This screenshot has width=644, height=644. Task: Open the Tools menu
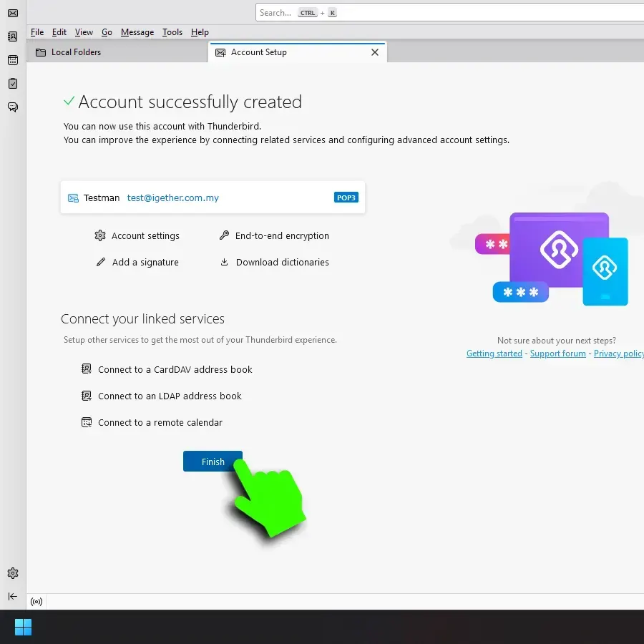pyautogui.click(x=172, y=32)
